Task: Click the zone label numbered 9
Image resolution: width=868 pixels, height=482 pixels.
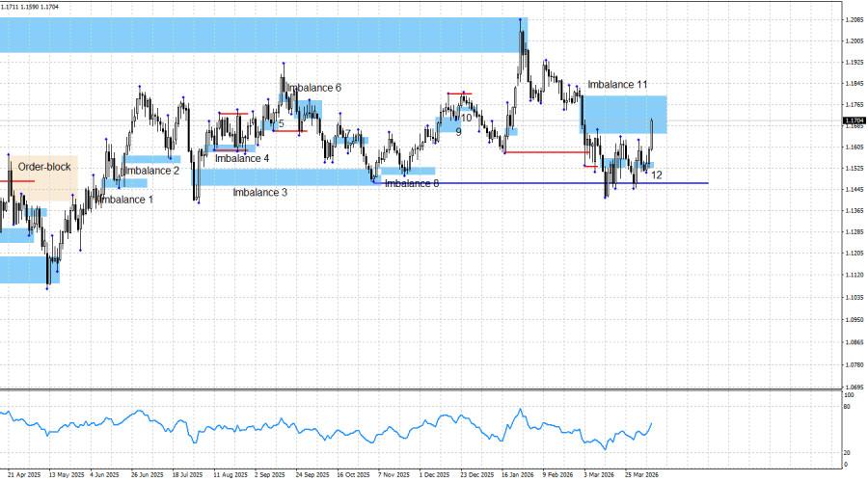Action: (x=458, y=132)
